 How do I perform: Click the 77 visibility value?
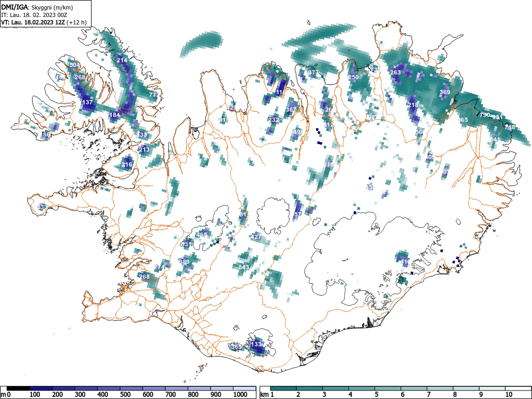click(153, 95)
